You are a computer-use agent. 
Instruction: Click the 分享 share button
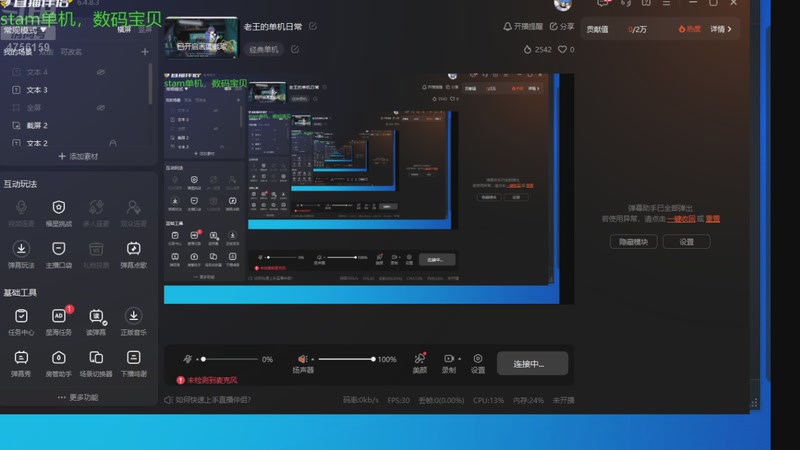(x=562, y=26)
